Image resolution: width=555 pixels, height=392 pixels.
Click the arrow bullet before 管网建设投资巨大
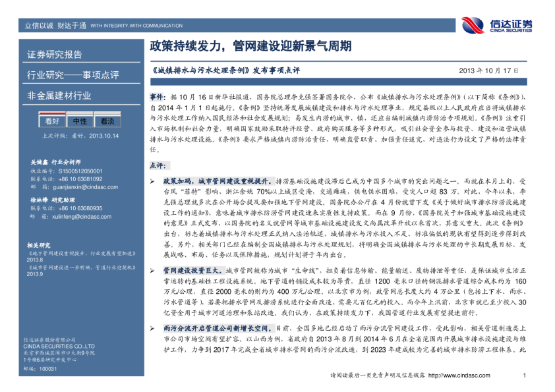point(152,271)
